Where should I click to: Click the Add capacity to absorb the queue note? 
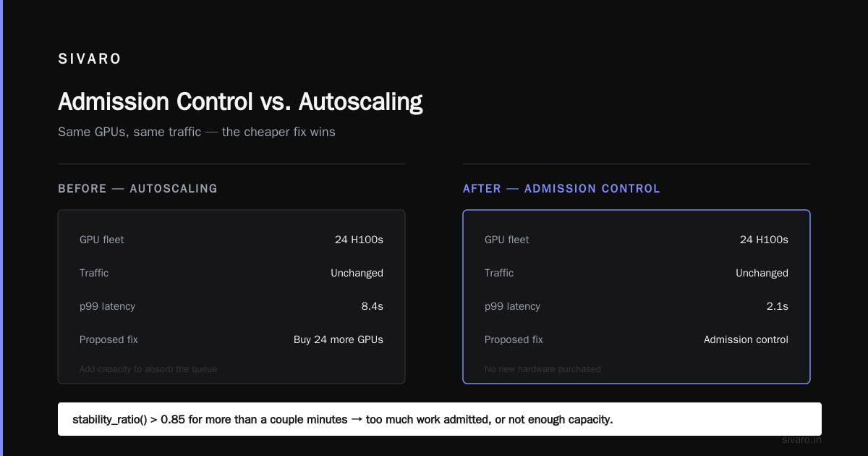[x=148, y=369]
